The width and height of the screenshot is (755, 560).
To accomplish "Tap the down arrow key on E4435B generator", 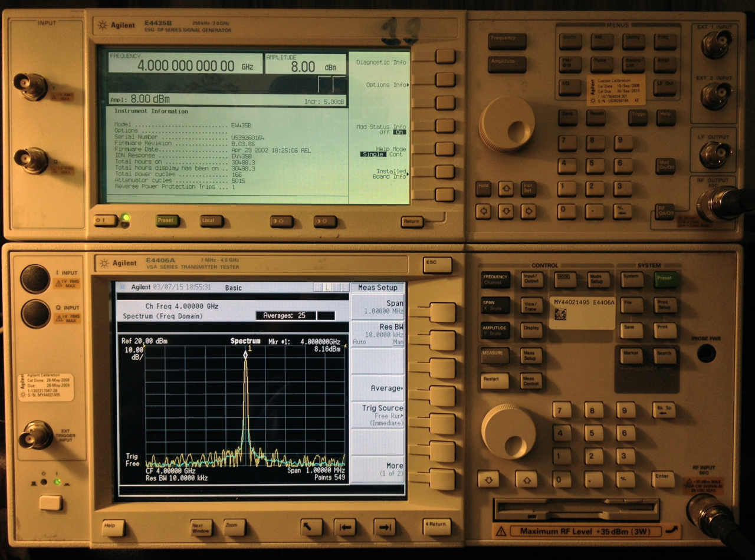I will 505,210.
